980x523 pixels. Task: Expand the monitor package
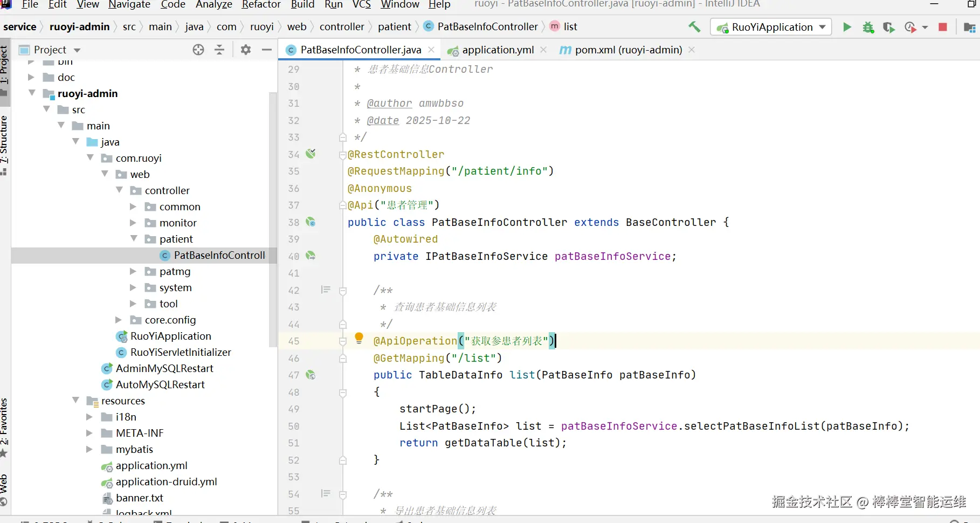[x=133, y=223]
